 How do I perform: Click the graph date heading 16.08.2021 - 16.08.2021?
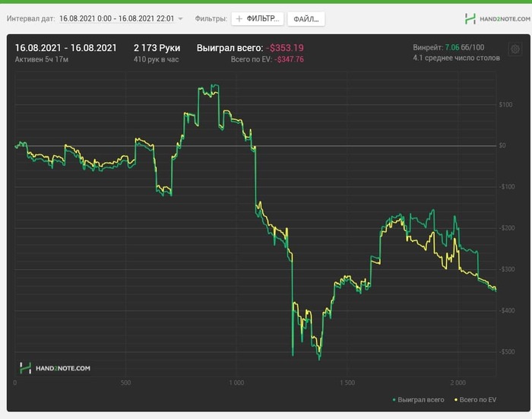point(66,48)
